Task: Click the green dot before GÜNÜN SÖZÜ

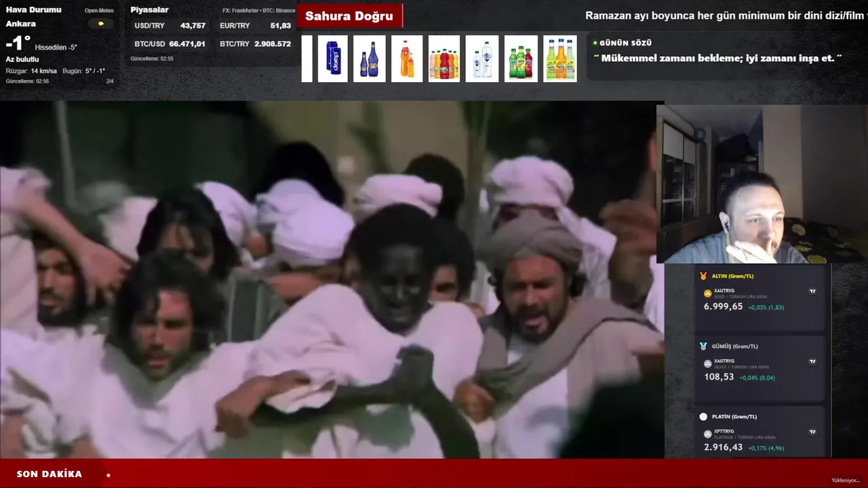Action: (595, 43)
